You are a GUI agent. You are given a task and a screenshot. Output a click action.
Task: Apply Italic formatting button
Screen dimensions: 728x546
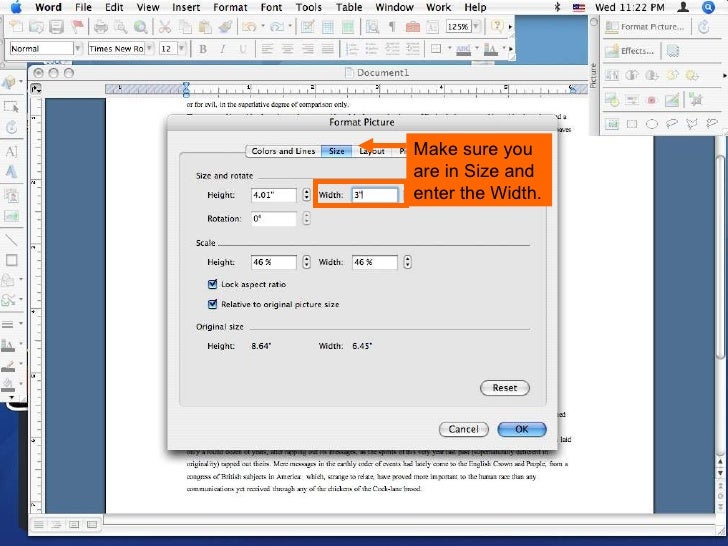(x=223, y=49)
